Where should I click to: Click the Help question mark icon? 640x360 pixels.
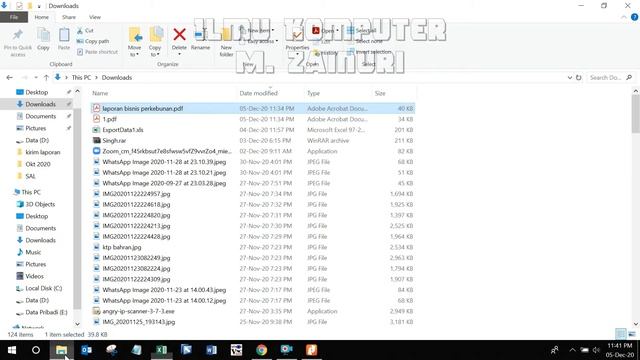coord(634,17)
